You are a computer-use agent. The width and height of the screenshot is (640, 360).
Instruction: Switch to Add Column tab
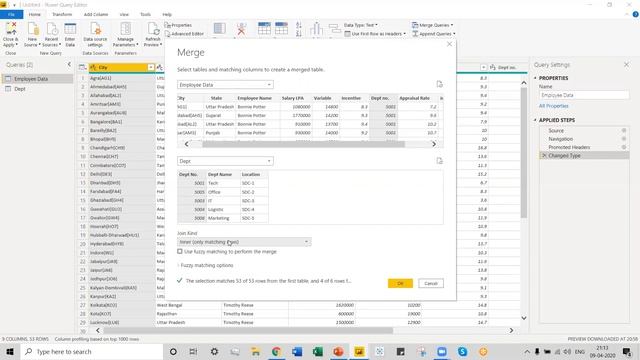[96, 14]
